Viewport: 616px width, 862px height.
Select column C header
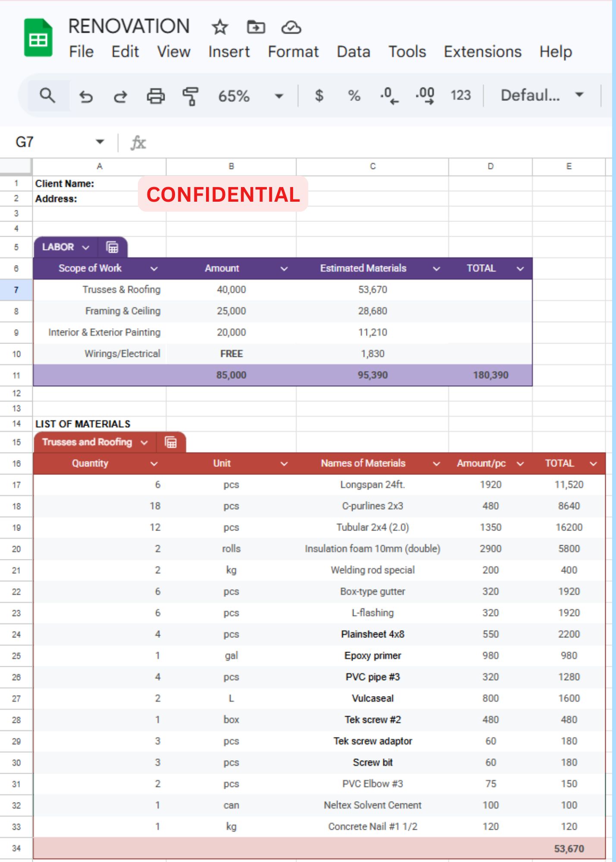click(372, 166)
